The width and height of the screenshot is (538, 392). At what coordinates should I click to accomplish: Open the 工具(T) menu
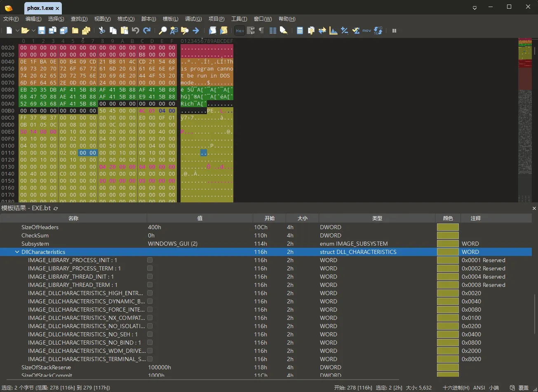click(239, 19)
